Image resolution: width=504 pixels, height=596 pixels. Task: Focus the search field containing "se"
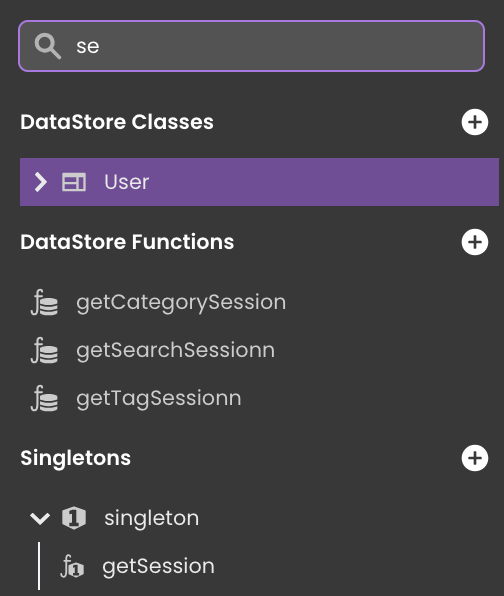tap(252, 46)
